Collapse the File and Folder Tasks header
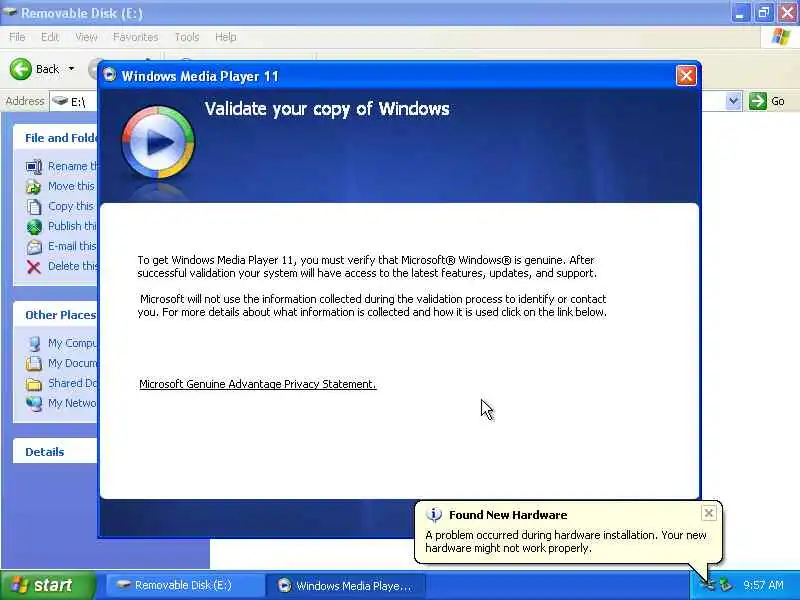 [x=55, y=138]
